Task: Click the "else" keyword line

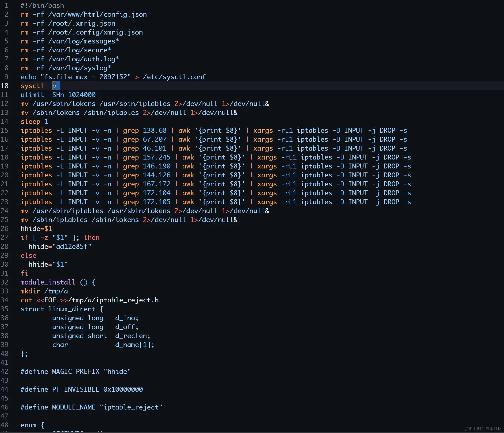Action: (x=28, y=256)
